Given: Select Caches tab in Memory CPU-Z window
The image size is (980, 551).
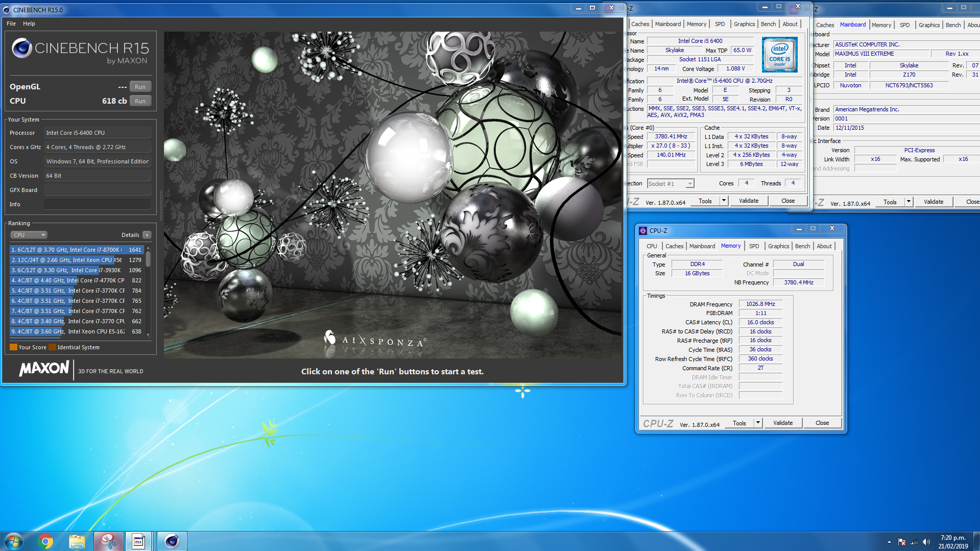Looking at the screenshot, I should (x=674, y=246).
